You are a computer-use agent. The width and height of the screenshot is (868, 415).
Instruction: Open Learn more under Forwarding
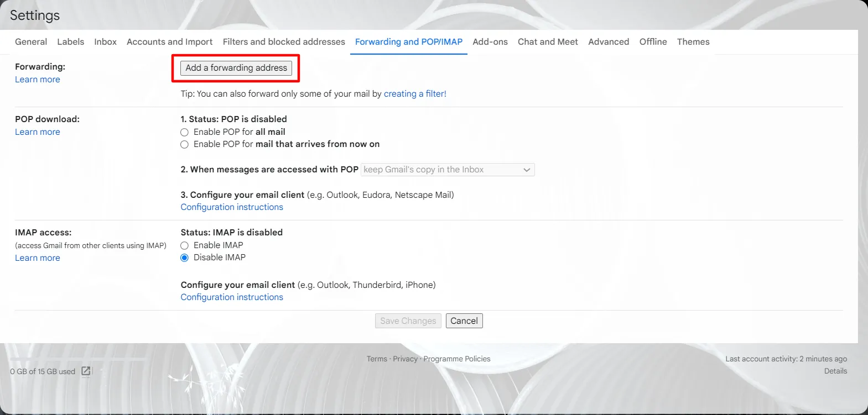coord(38,80)
